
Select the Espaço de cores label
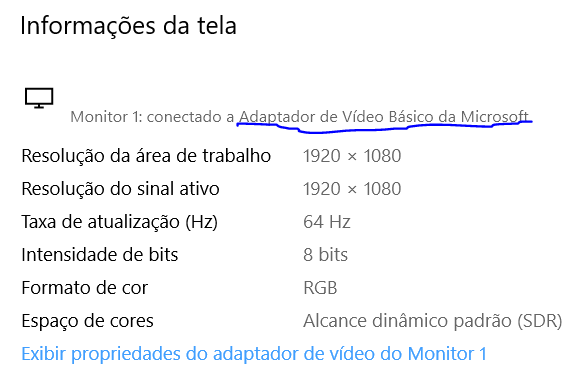coord(87,321)
